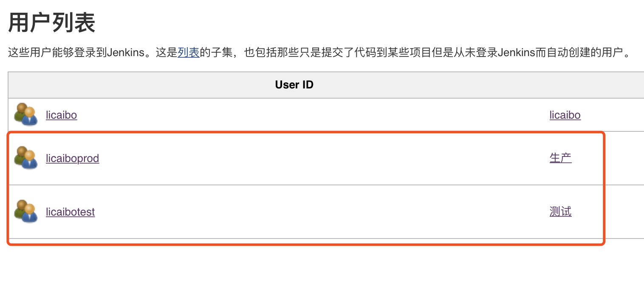Click the 用户列表 page heading
The image size is (644, 301).
pos(52,23)
